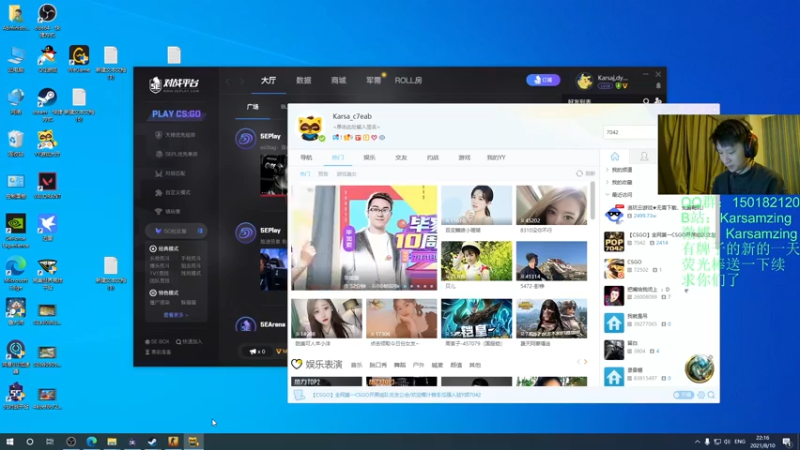Open the OBS Studio desktop shortcut
800x450 pixels.
pos(47,14)
